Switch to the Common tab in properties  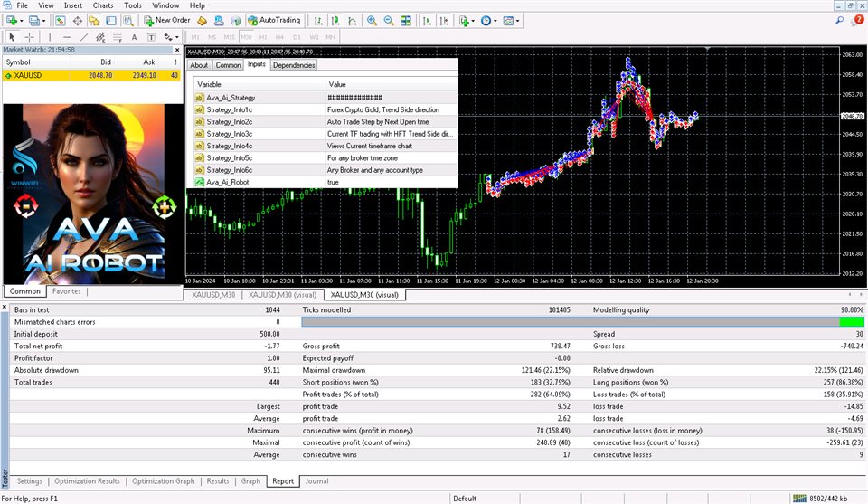(228, 65)
